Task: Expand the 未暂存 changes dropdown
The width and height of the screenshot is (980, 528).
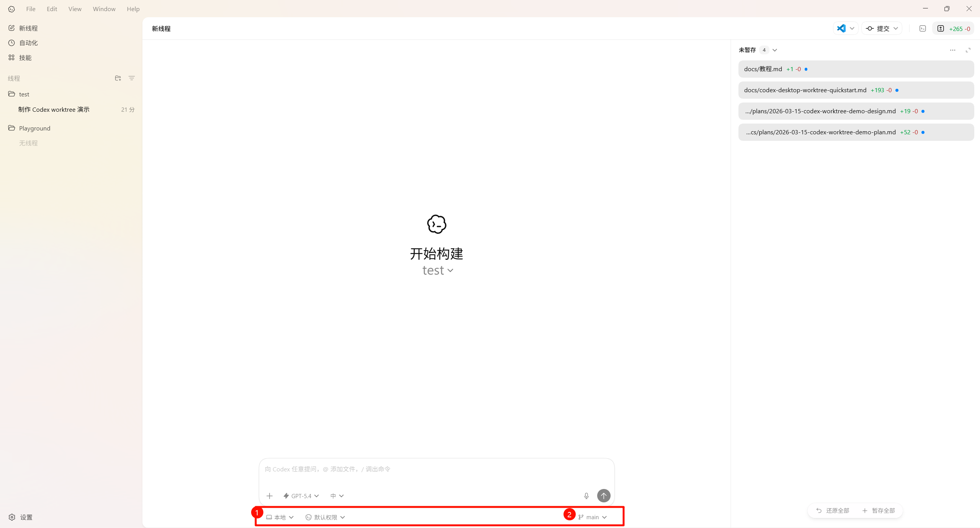Action: click(x=775, y=50)
